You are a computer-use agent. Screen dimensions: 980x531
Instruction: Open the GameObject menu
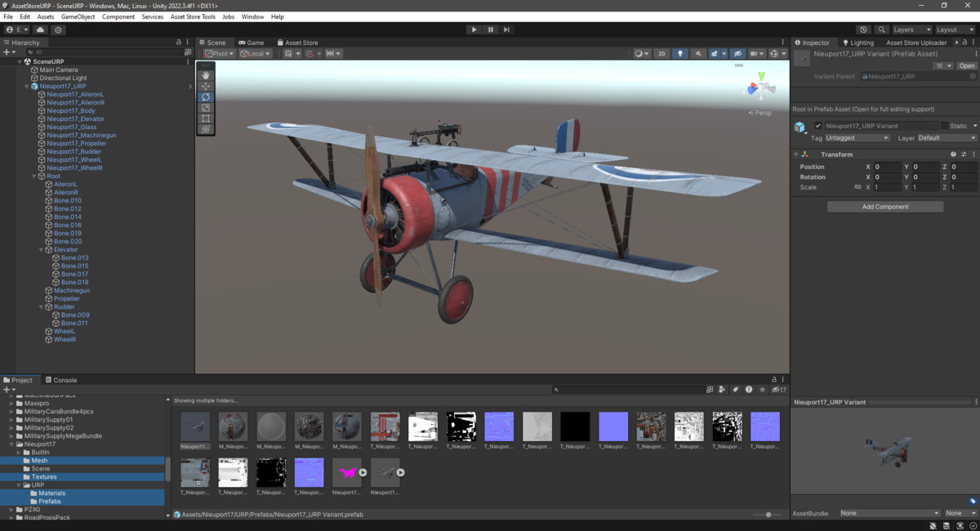pyautogui.click(x=78, y=16)
